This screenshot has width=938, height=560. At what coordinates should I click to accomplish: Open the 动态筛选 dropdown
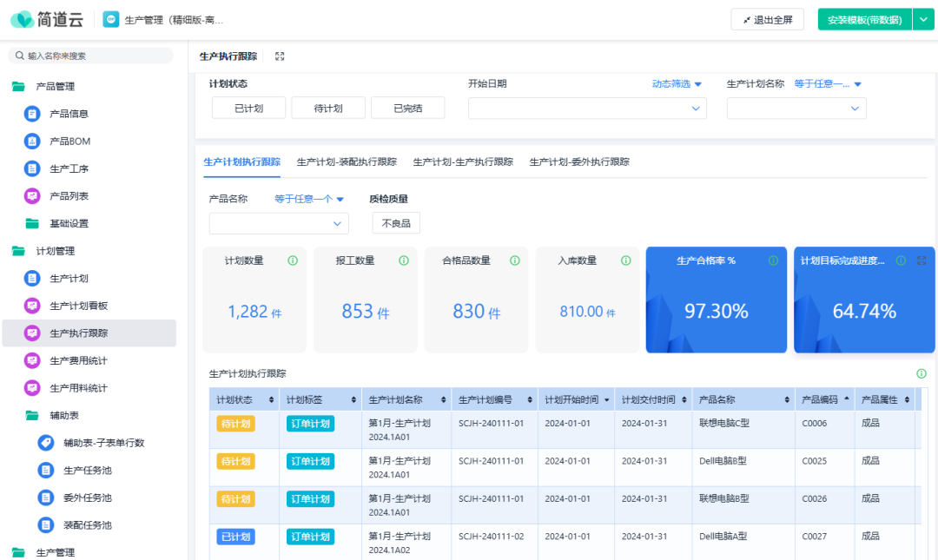[x=677, y=84]
